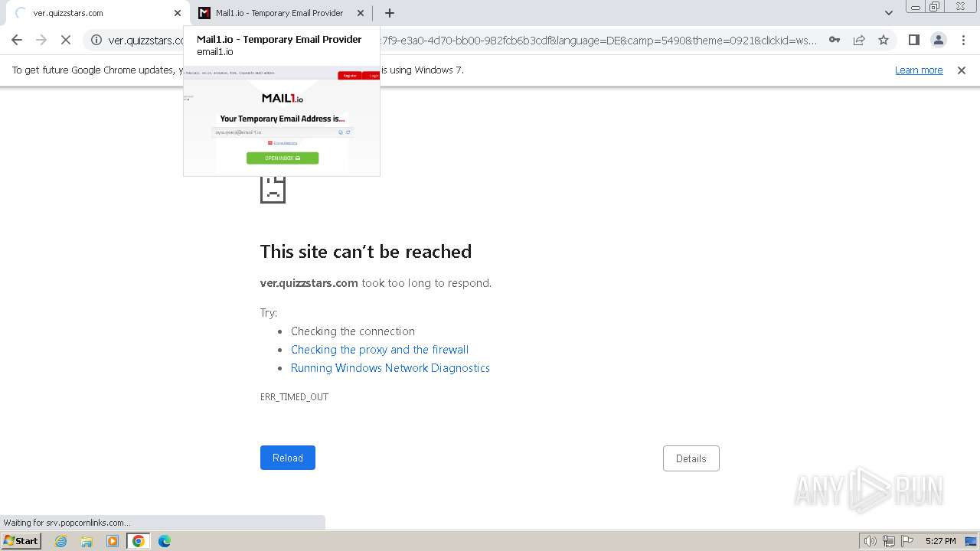This screenshot has height=551, width=980.
Task: Launch Microsoft Edge from taskbar
Action: click(x=165, y=541)
